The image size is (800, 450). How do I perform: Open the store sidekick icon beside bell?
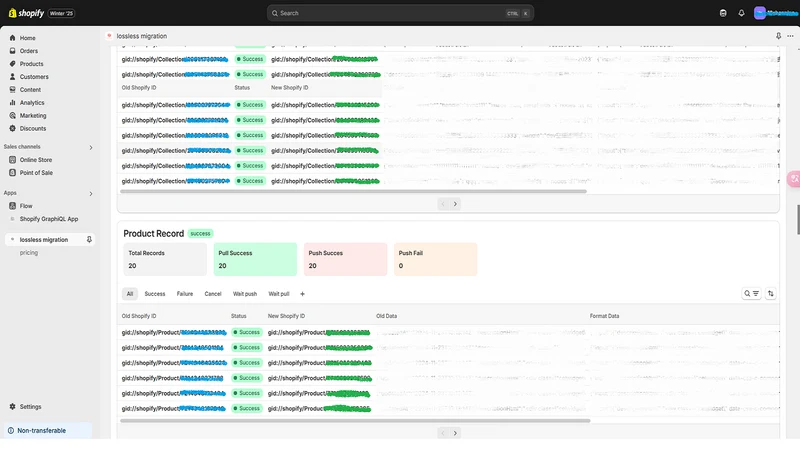(x=723, y=13)
